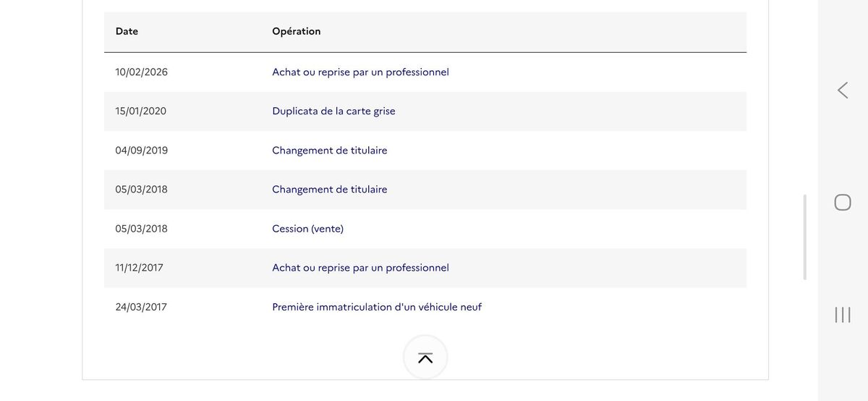The width and height of the screenshot is (868, 401).
Task: Tap the Android home circle button
Action: 843,202
